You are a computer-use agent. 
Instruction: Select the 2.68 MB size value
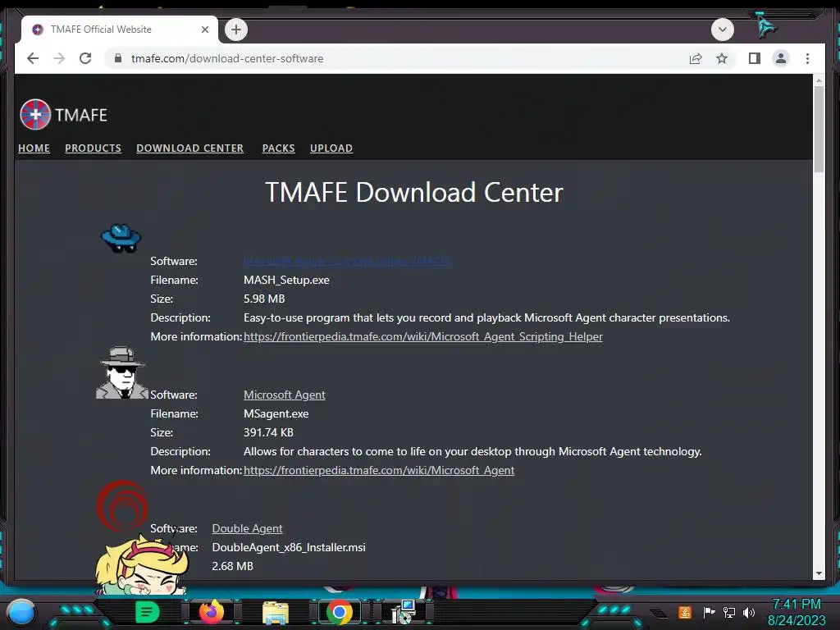pos(232,566)
